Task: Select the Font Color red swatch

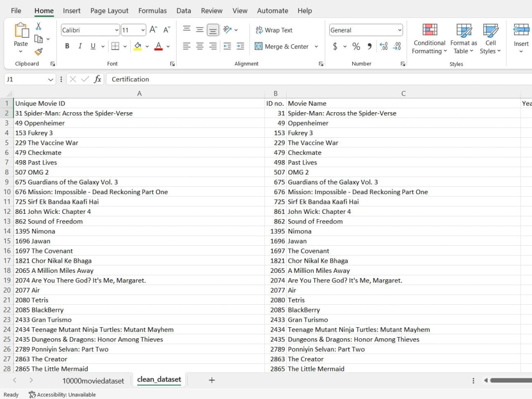Action: coord(158,47)
